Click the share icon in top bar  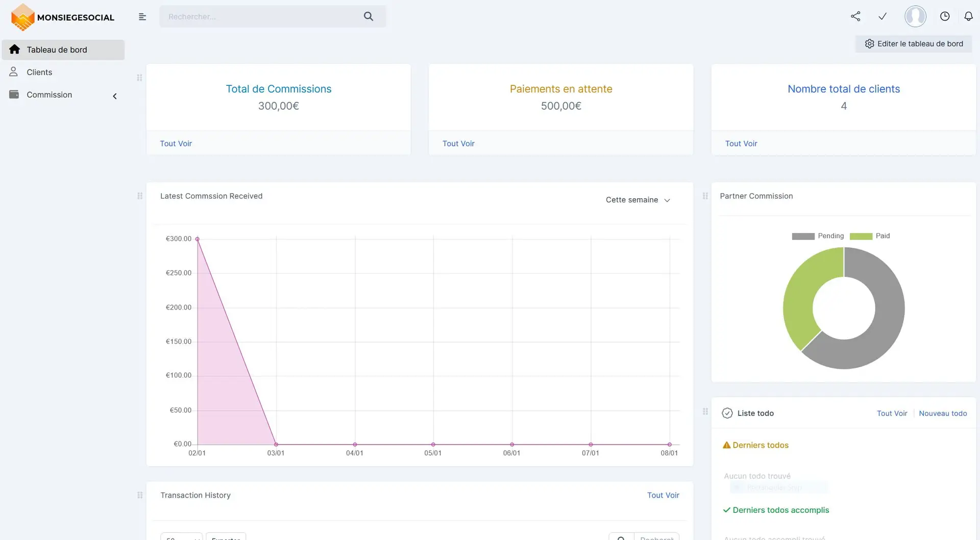pos(855,16)
